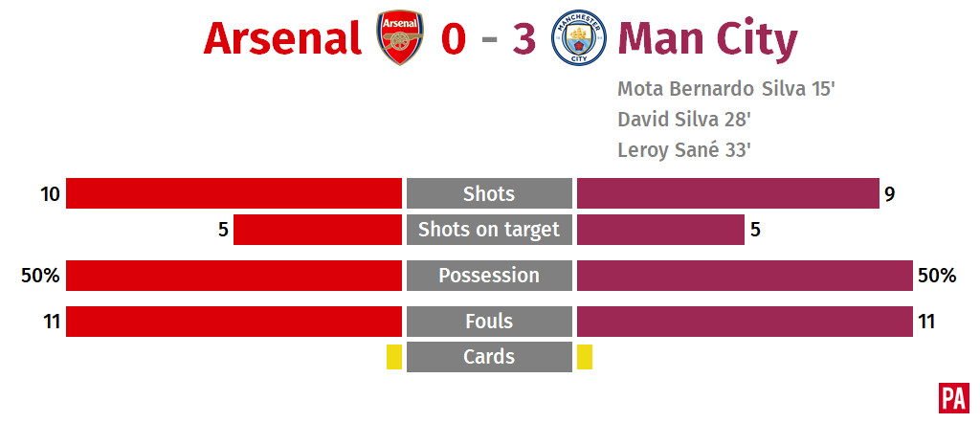
Task: Click the Fouls stat label
Action: click(x=489, y=322)
